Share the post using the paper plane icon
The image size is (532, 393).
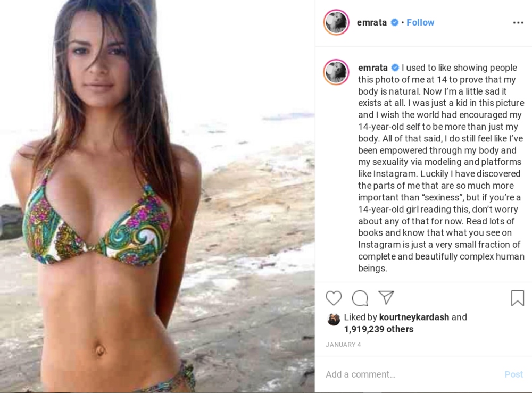(x=386, y=297)
